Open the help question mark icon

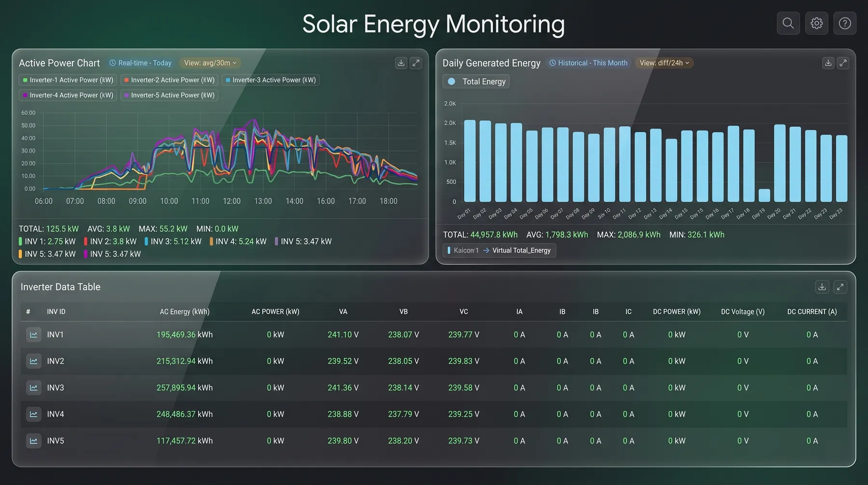point(845,23)
